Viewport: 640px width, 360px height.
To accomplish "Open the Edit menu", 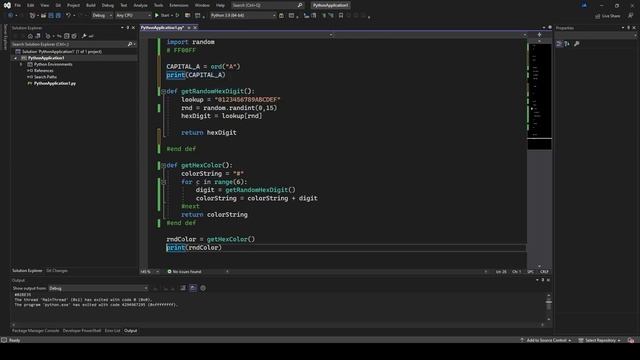I will (x=31, y=5).
